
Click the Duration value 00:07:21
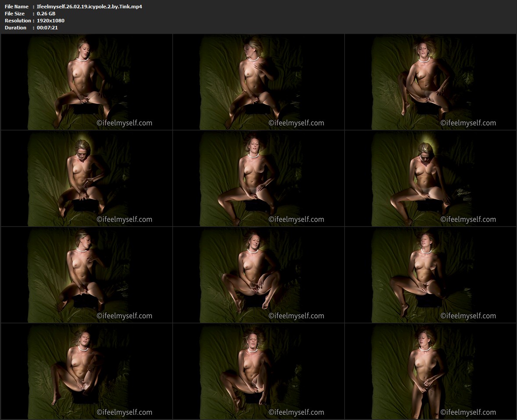(47, 28)
